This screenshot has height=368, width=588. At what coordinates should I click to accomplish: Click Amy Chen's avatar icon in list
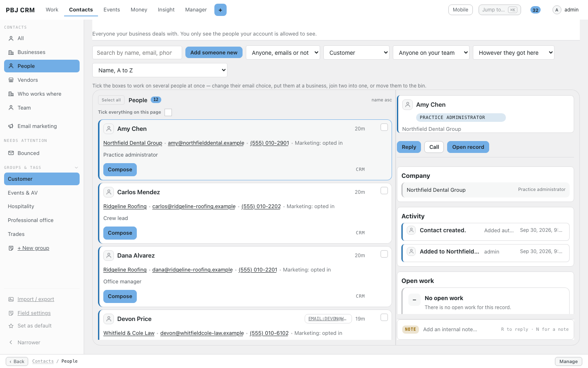click(x=109, y=129)
